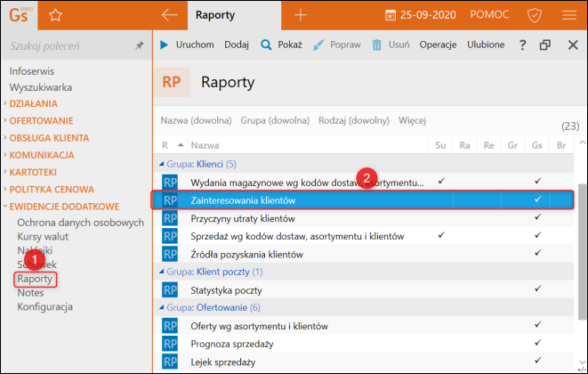Image resolution: width=588 pixels, height=374 pixels.
Task: Toggle Su checkmark for Wydania magazynowe
Action: [x=441, y=181]
